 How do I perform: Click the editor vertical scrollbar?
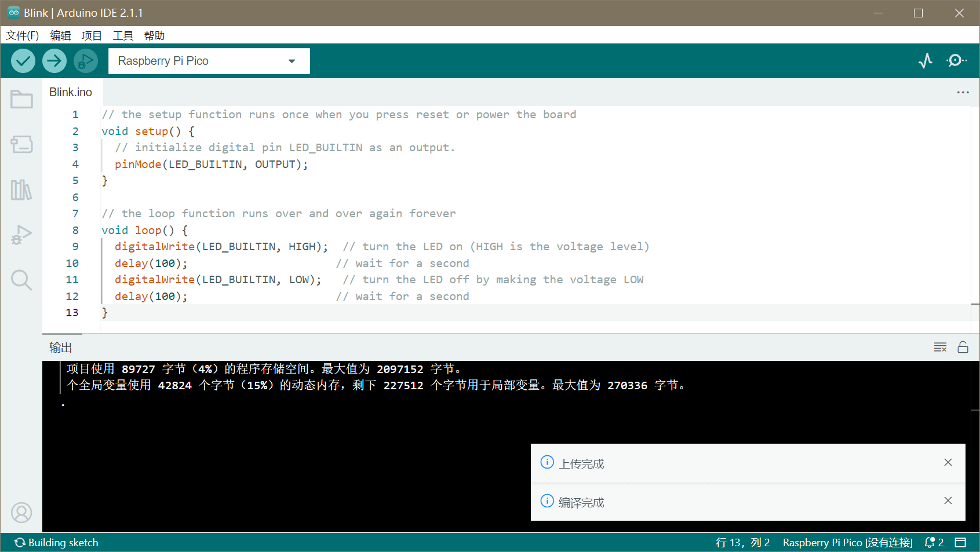coord(975,219)
